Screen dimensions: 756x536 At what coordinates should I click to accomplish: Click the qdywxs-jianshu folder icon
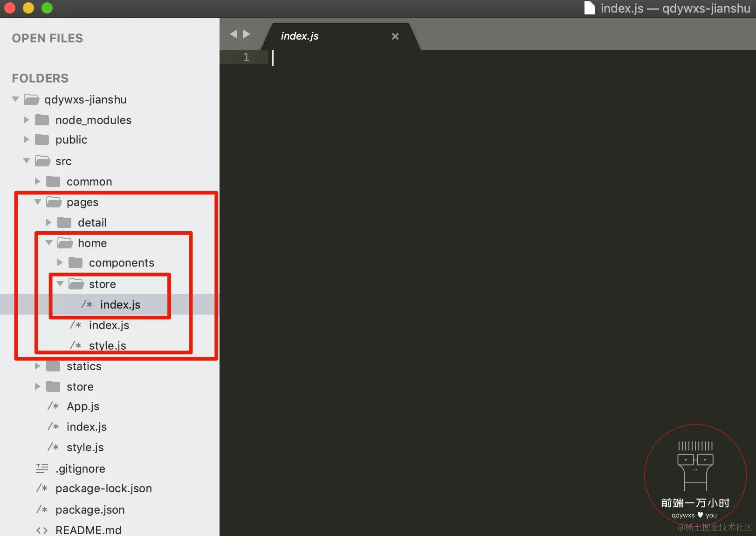(31, 99)
